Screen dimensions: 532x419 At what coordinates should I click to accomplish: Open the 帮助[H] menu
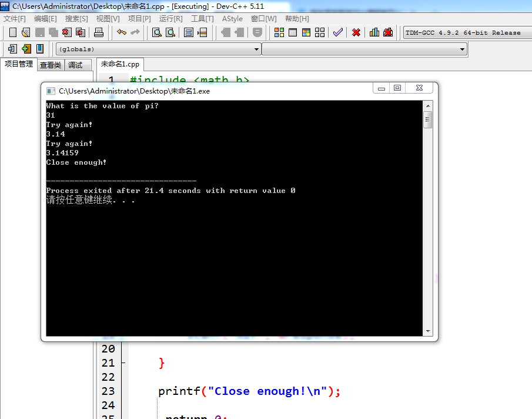297,19
